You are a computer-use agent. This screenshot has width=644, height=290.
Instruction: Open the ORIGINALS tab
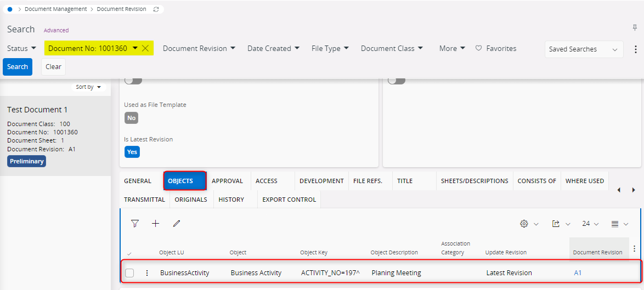click(x=191, y=200)
